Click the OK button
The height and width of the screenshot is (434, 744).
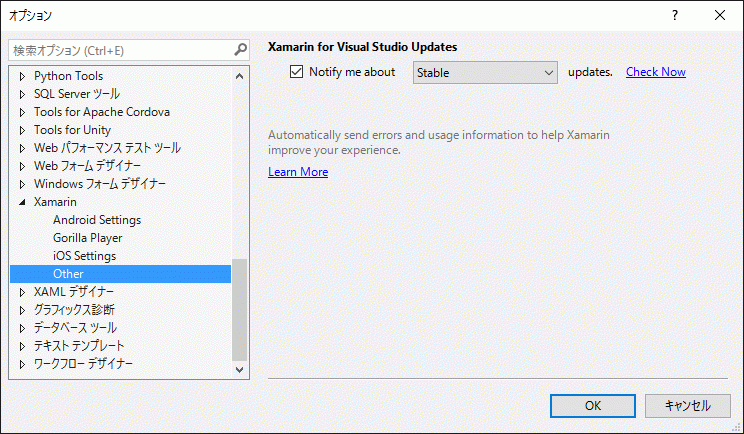tap(593, 406)
